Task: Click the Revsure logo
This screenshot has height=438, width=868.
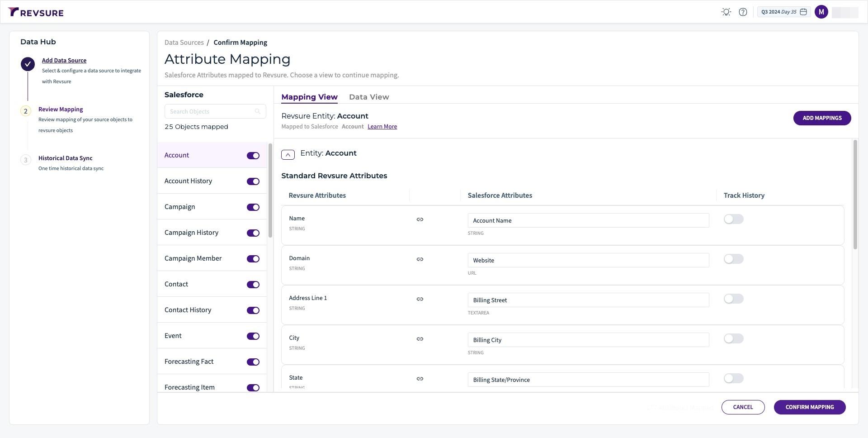Action: pyautogui.click(x=36, y=12)
